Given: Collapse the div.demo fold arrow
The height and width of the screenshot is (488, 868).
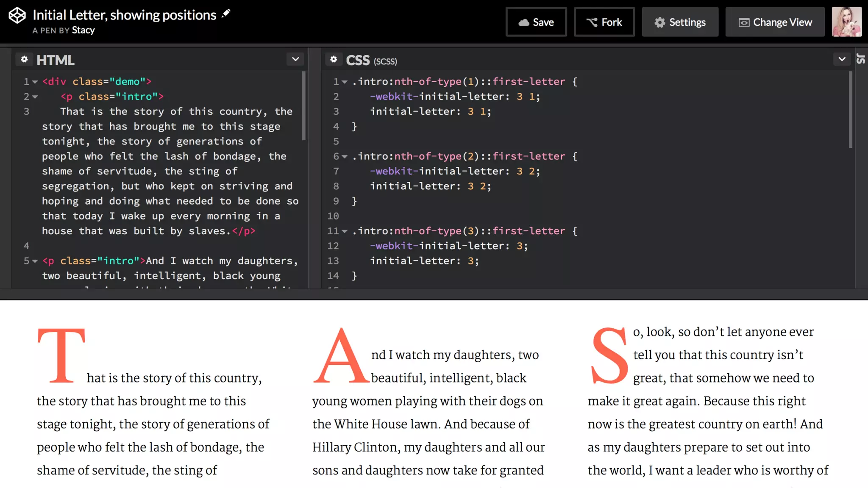Looking at the screenshot, I should pos(35,82).
